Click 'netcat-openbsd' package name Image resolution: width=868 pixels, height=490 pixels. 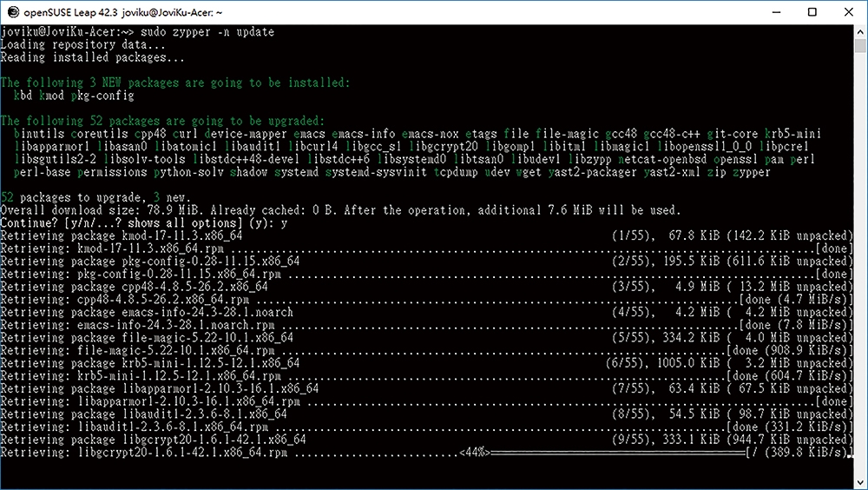click(662, 159)
